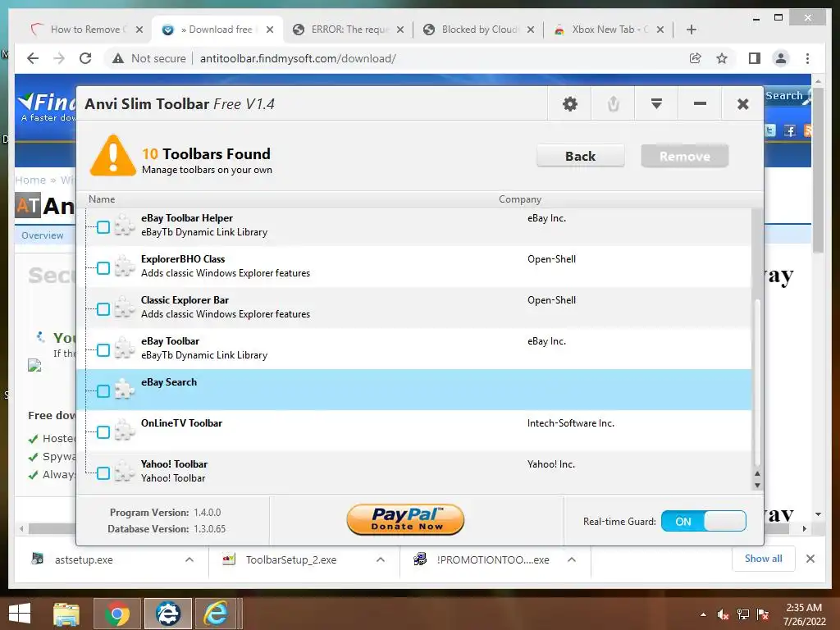Expand !PROMOTIONTOO....exe download options
The width and height of the screenshot is (840, 630).
(572, 559)
